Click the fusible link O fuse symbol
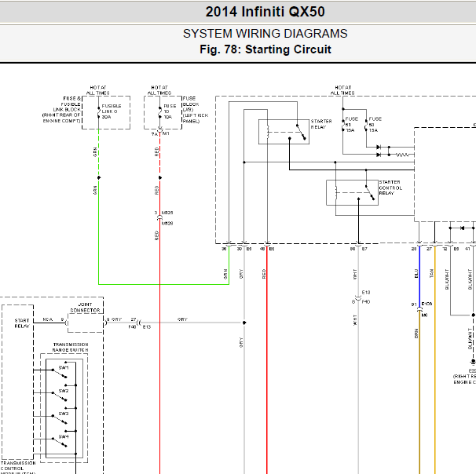This screenshot has height=474, width=476. point(99,112)
